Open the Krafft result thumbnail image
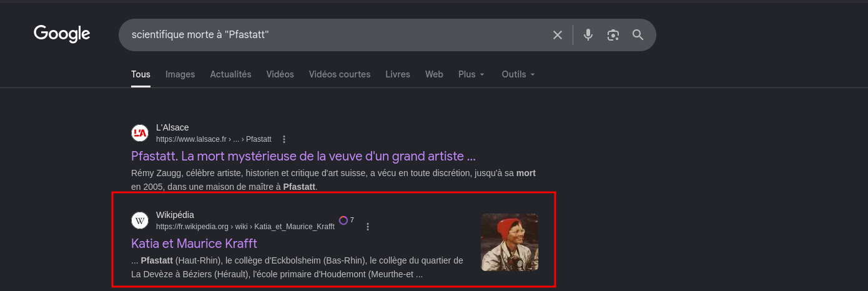 (510, 242)
